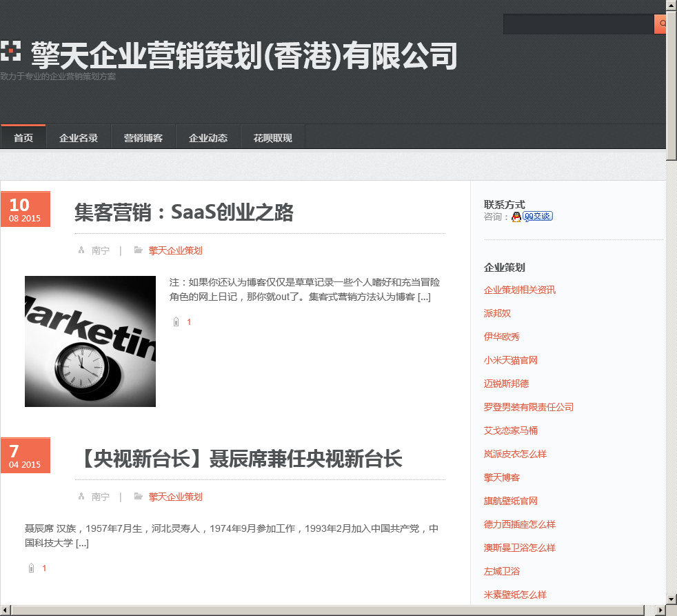The width and height of the screenshot is (677, 616).
Task: Click 擎天企业策划 category under 央视新台长 post
Action: [x=175, y=497]
